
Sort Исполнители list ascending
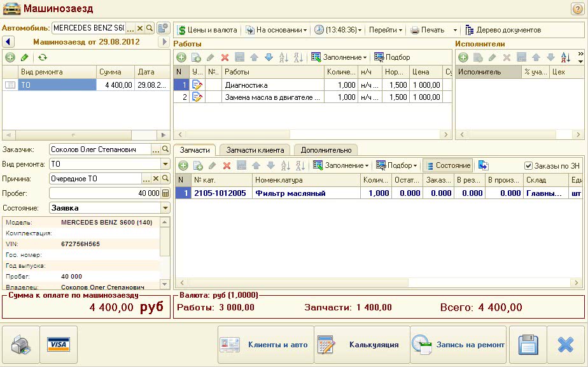coord(565,57)
